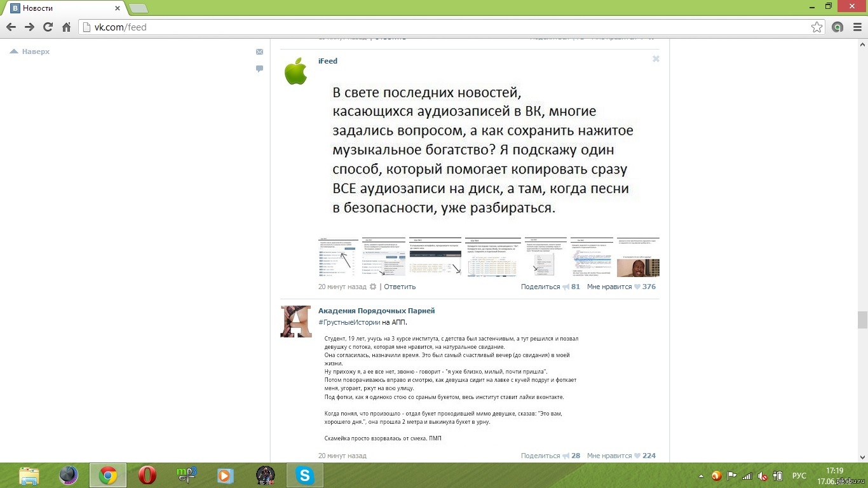Open the orange media player icon in the taskbar

[x=225, y=475]
